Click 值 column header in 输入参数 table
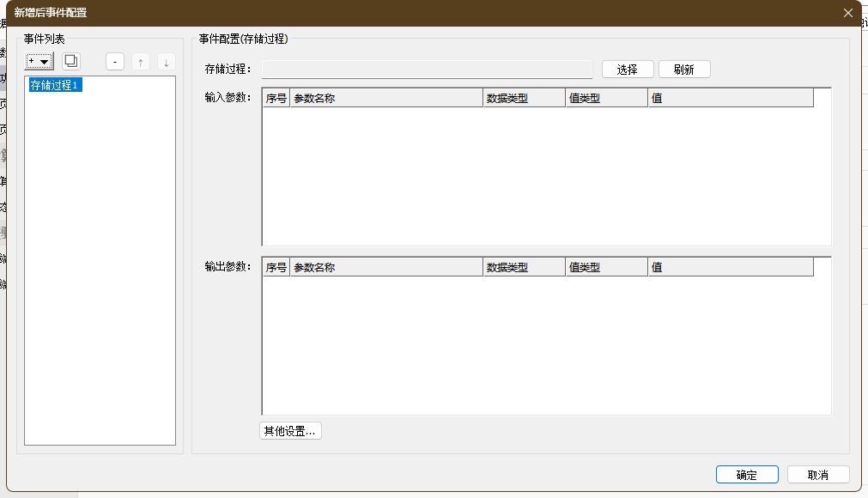The width and height of the screenshot is (868, 498). pyautogui.click(x=730, y=98)
